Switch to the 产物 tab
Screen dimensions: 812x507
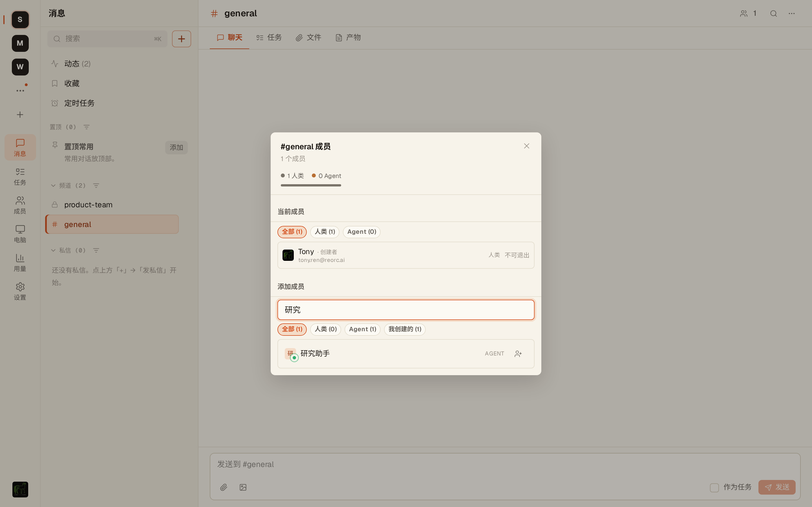[x=348, y=37]
